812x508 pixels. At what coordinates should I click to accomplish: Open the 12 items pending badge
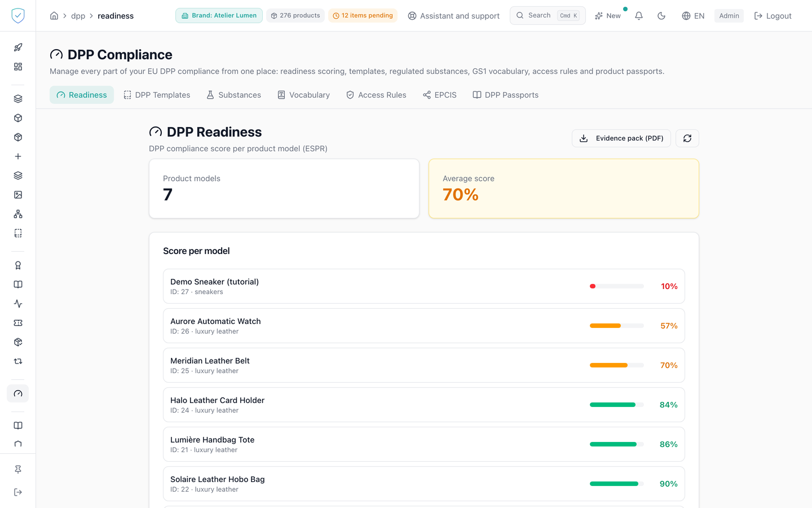pos(363,16)
